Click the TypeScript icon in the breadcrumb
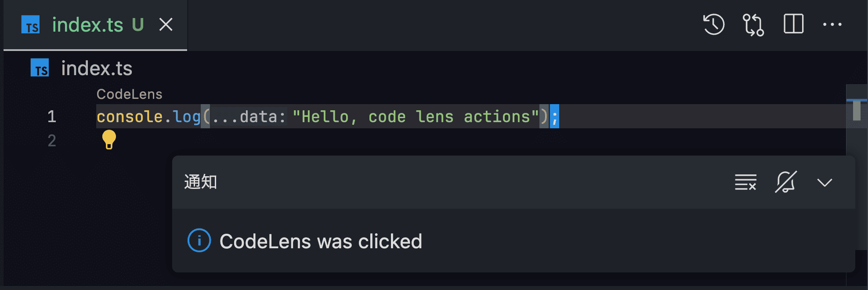The image size is (868, 290). click(x=40, y=68)
